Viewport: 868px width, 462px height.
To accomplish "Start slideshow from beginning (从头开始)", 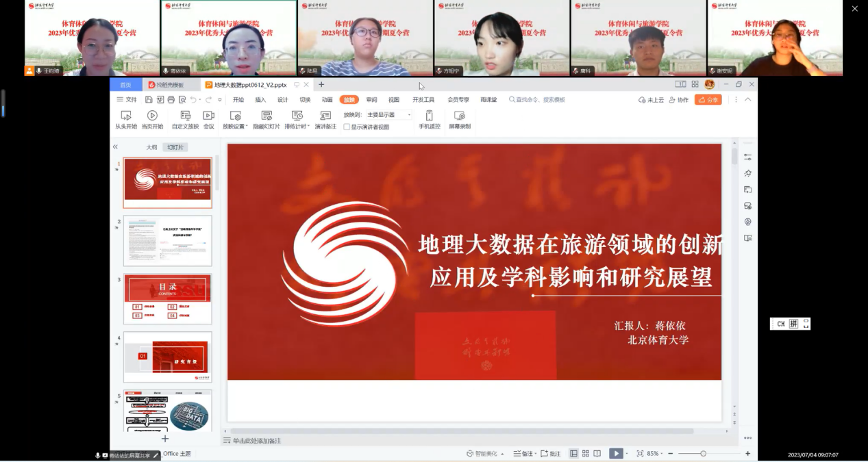I will [125, 119].
